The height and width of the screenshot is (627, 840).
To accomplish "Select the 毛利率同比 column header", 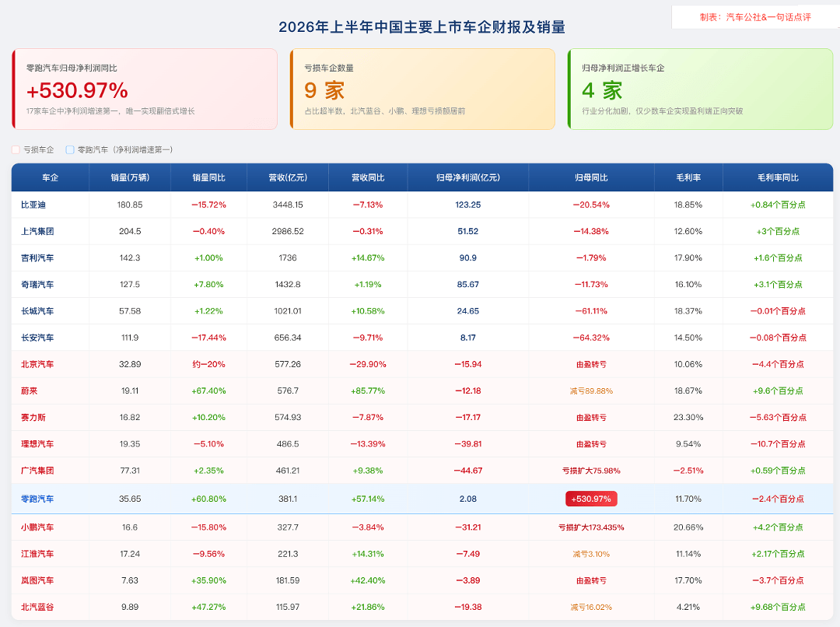I will click(778, 177).
